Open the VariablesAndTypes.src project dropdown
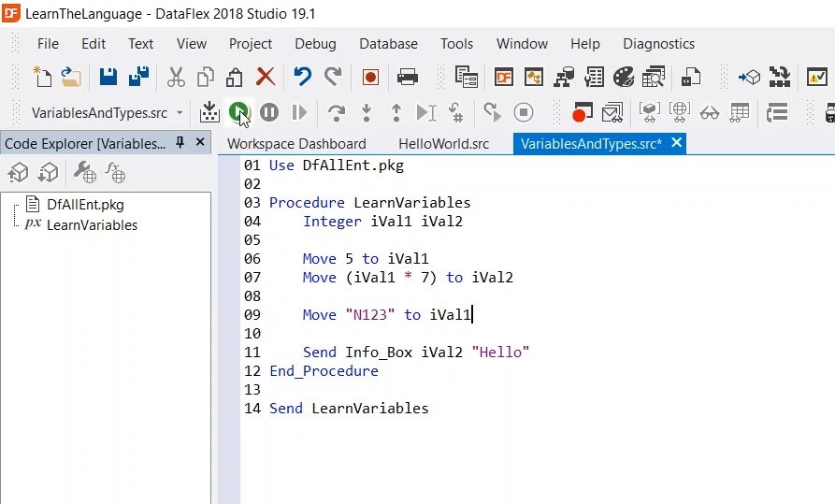Screen dimensions: 835x504 click(x=180, y=113)
